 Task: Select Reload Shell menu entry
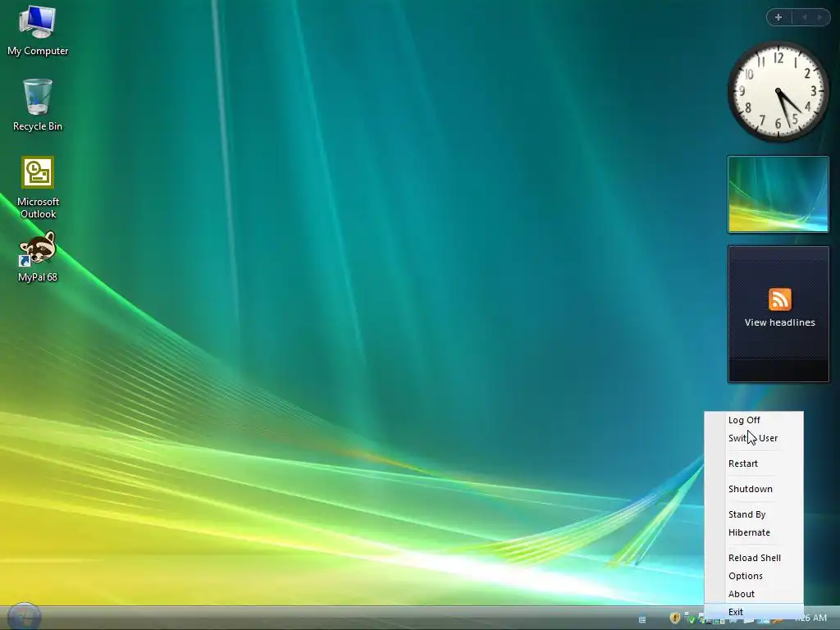click(x=754, y=558)
